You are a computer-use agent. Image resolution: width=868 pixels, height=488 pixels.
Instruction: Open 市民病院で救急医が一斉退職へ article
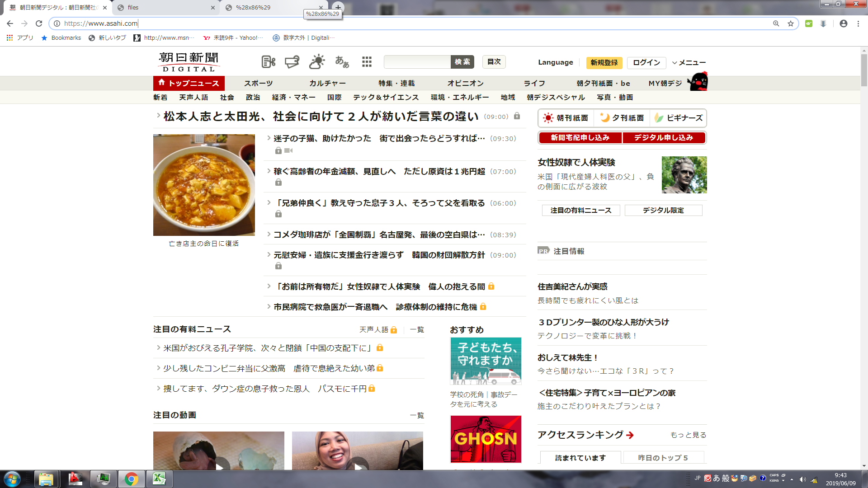[x=375, y=307]
